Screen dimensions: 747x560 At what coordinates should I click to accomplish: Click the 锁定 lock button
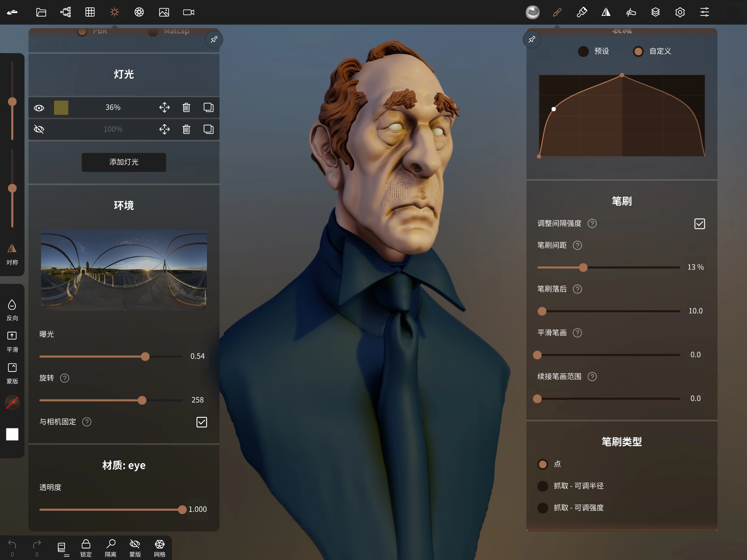(86, 548)
